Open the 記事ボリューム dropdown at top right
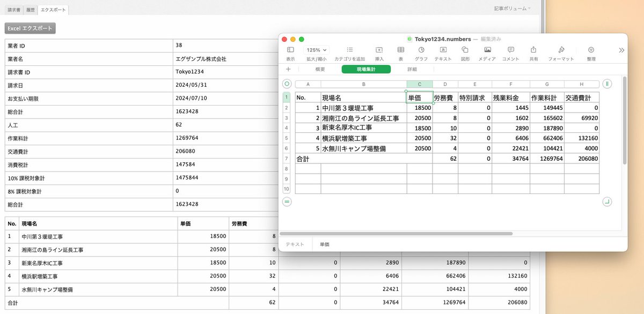This screenshot has height=314, width=644. click(513, 9)
